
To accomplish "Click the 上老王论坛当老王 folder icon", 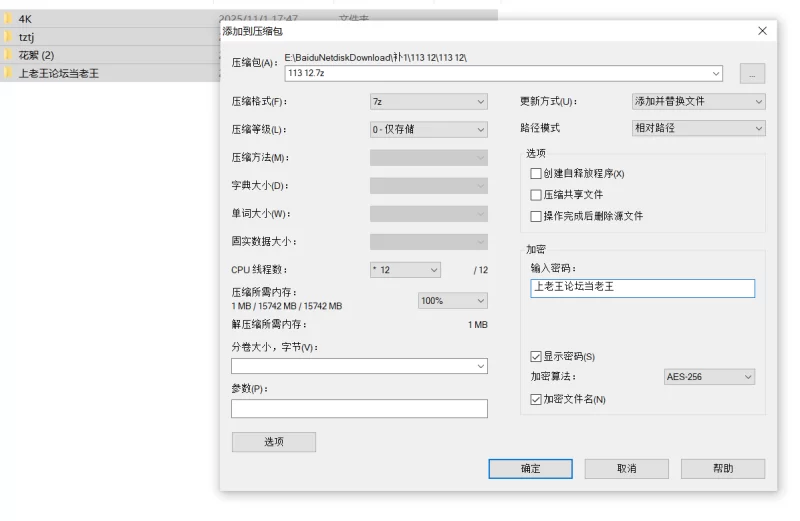I will click(8, 73).
